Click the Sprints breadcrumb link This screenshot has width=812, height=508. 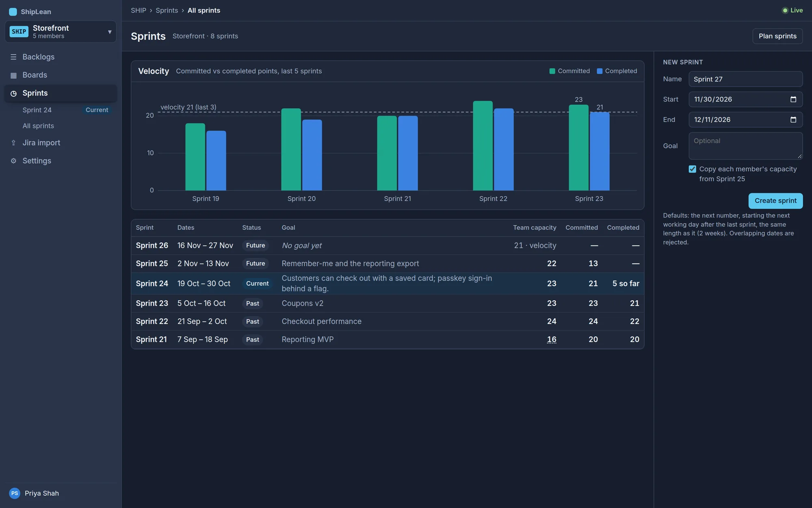point(167,11)
